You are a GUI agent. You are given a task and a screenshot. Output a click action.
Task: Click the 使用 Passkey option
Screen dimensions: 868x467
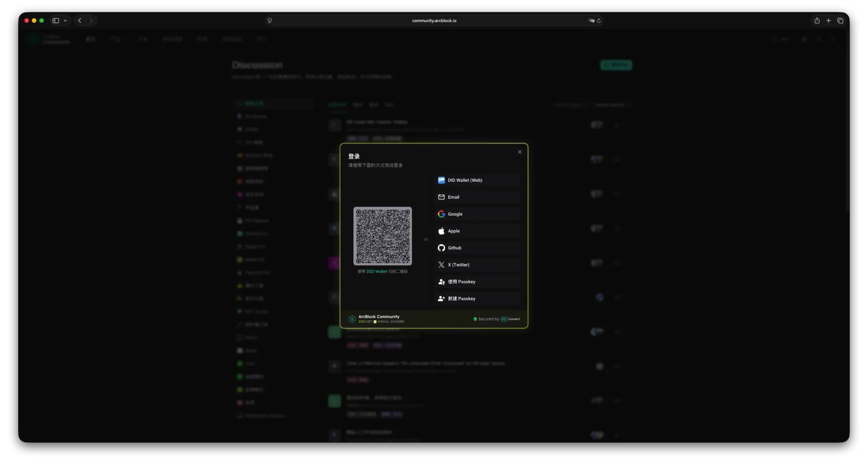click(477, 281)
